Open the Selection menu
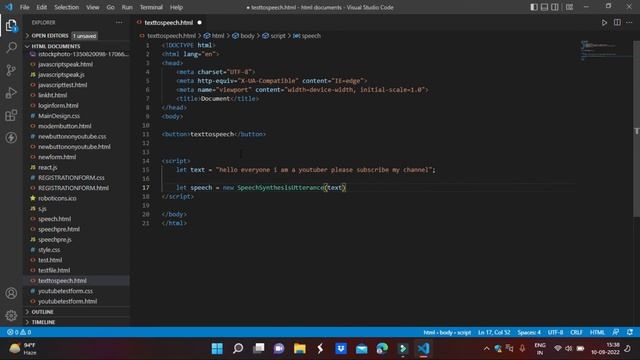The width and height of the screenshot is (640, 360). pyautogui.click(x=67, y=7)
